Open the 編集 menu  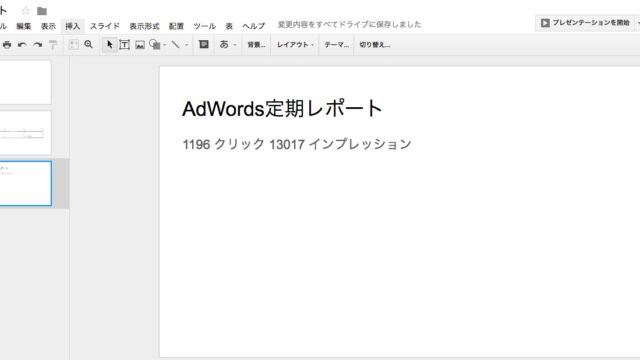click(x=24, y=26)
